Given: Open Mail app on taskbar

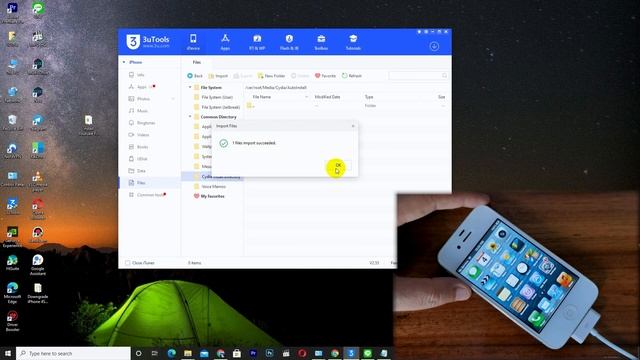Looking at the screenshot, I should coord(204,353).
